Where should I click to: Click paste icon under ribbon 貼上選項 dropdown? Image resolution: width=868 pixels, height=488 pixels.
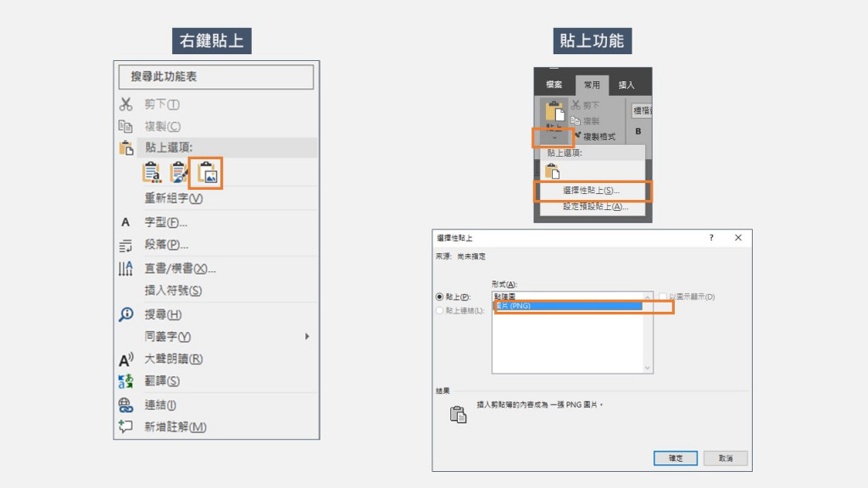pyautogui.click(x=553, y=171)
